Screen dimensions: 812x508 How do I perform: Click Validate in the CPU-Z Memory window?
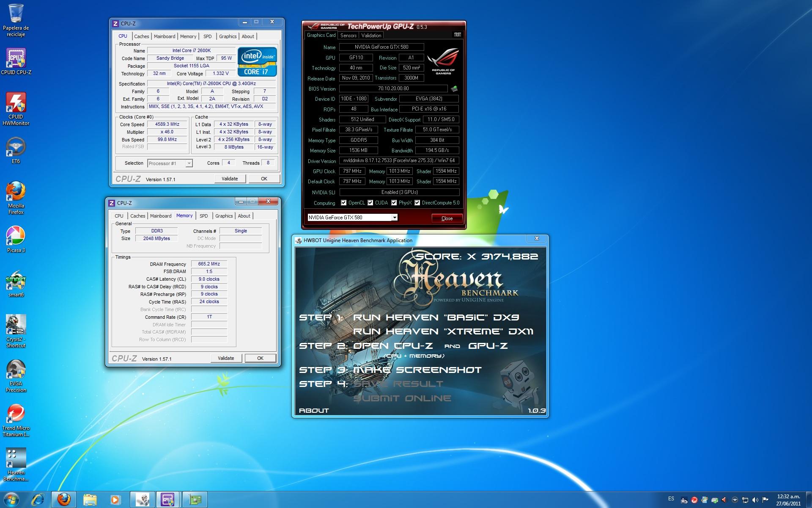(x=226, y=358)
